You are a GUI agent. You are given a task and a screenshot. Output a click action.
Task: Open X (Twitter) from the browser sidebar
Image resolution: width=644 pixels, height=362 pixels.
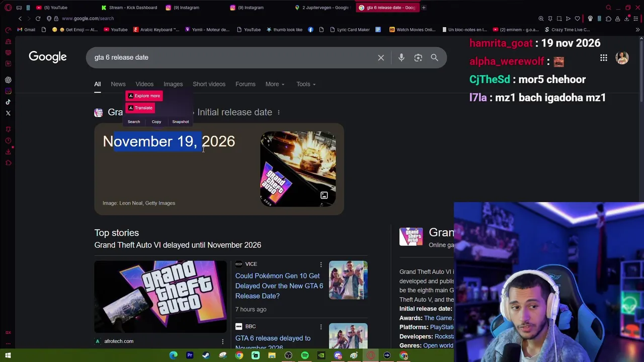[8, 113]
